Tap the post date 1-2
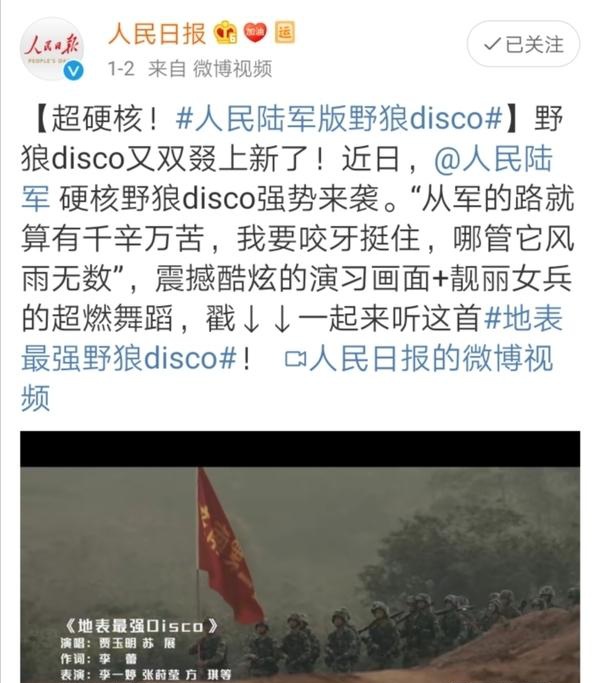Viewport: 600px width, 683px height. coord(121,68)
